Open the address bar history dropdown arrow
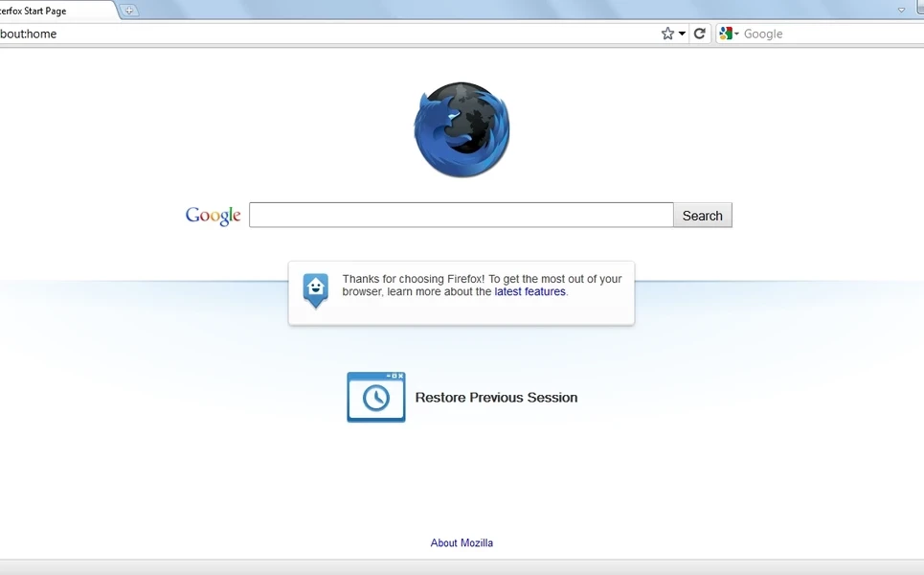The image size is (924, 575). pyautogui.click(x=683, y=34)
